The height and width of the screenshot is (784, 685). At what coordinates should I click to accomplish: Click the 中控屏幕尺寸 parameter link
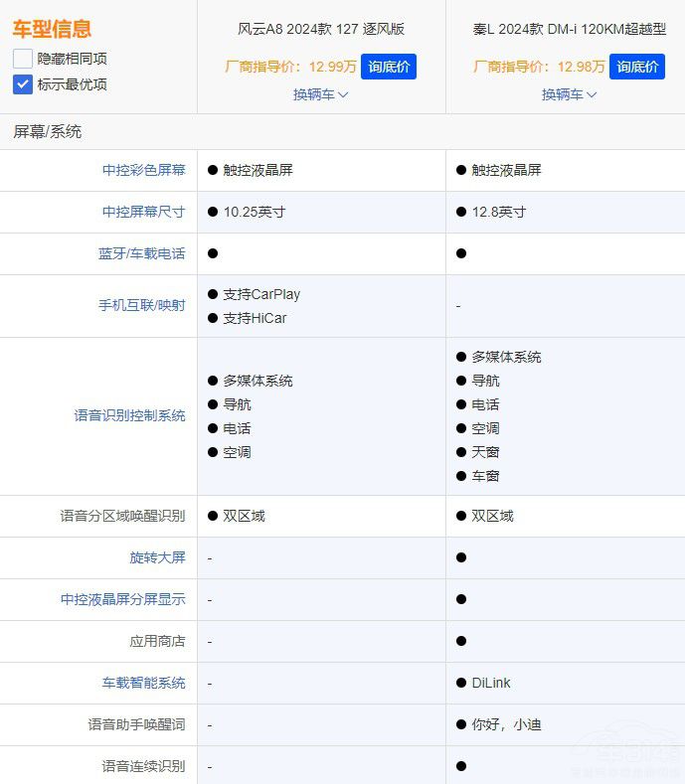[143, 212]
